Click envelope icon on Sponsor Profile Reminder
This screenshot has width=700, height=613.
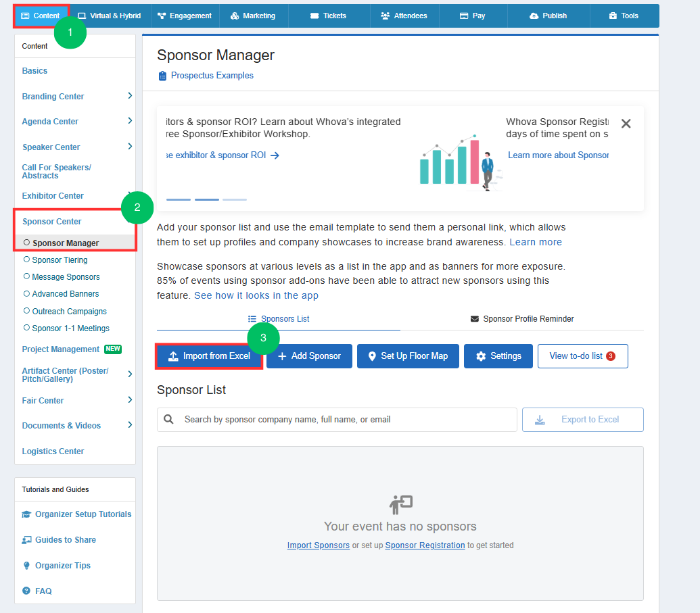pyautogui.click(x=475, y=319)
